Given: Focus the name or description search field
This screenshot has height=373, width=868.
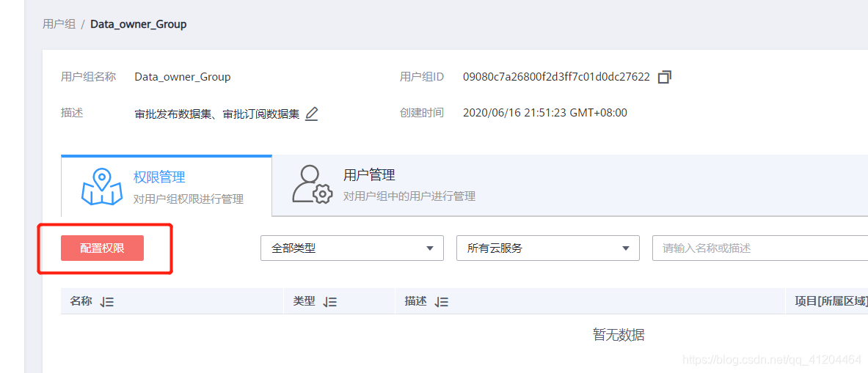Looking at the screenshot, I should point(760,248).
